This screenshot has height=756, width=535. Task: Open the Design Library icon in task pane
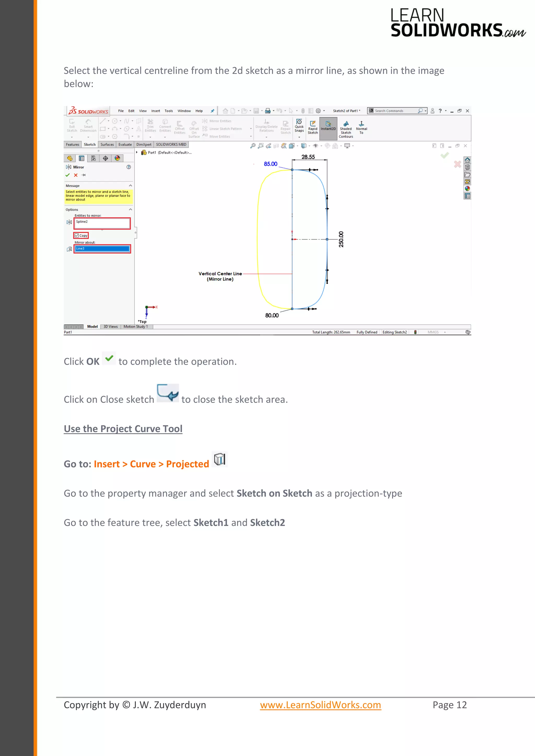[467, 167]
